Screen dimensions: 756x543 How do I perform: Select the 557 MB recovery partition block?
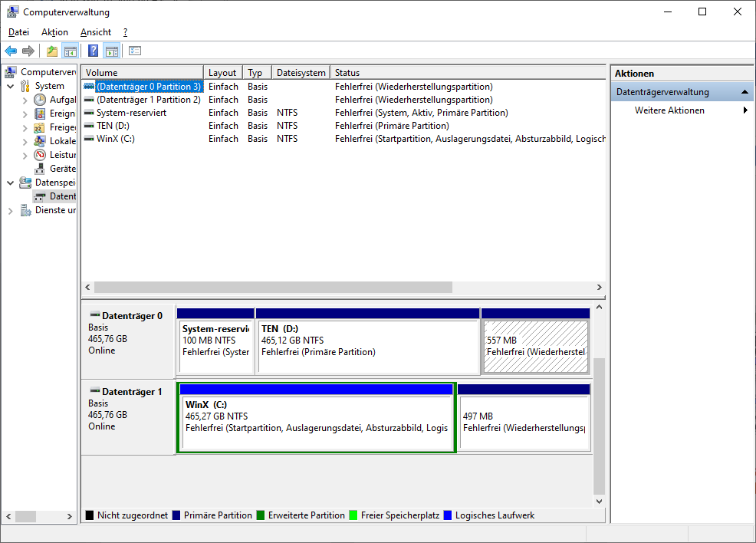click(x=536, y=341)
